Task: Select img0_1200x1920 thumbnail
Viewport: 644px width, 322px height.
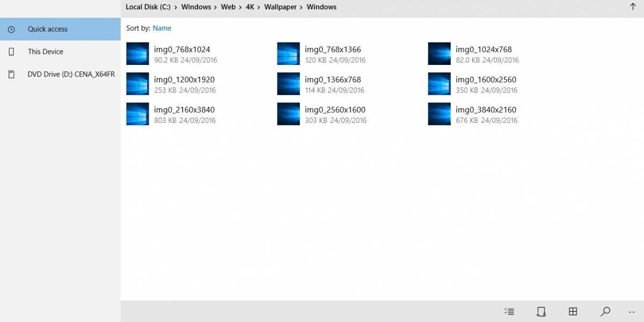Action: pos(137,84)
